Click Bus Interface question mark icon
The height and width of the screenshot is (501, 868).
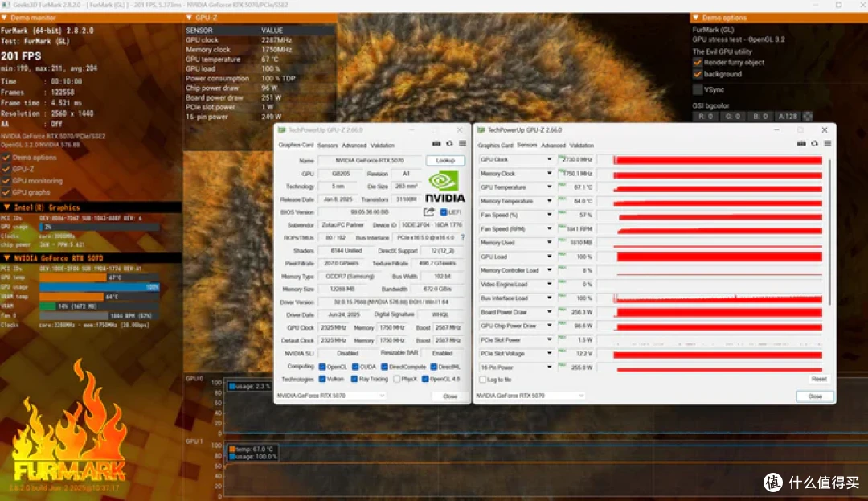(463, 237)
